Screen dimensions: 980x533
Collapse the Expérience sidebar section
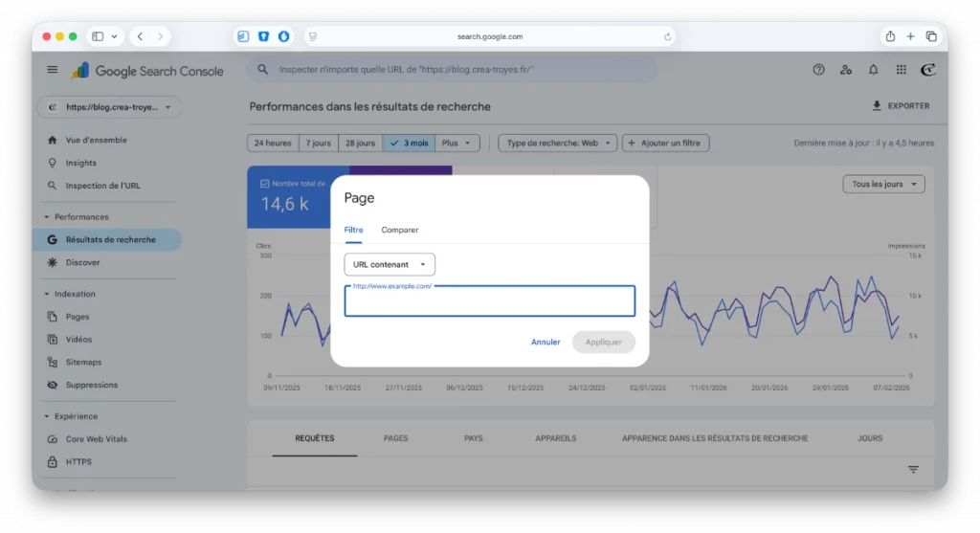point(46,416)
